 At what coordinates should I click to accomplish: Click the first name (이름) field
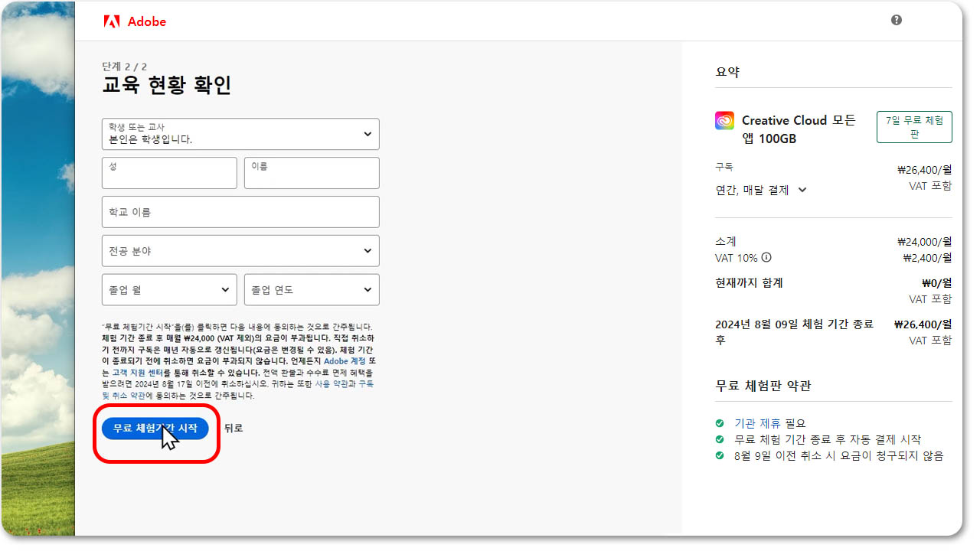(312, 173)
